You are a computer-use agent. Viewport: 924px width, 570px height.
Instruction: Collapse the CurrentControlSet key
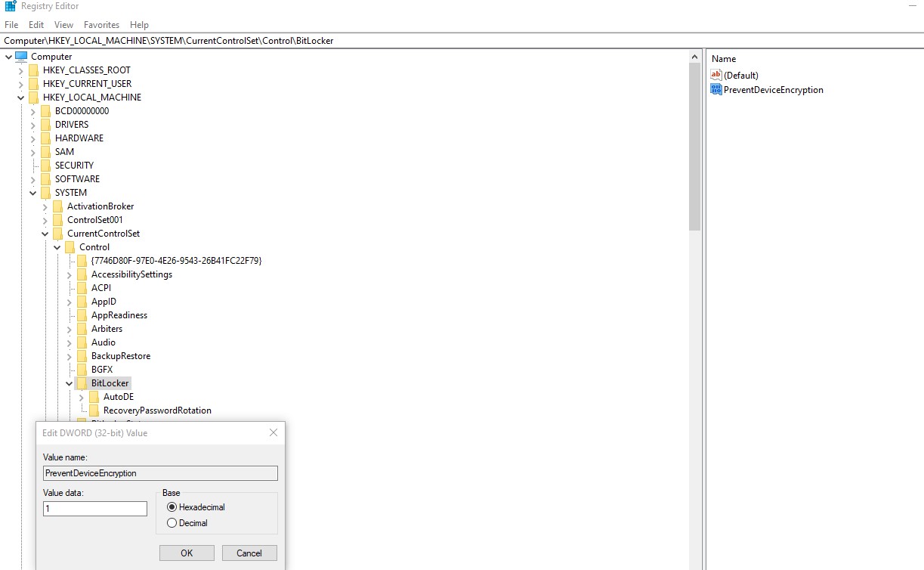point(45,234)
